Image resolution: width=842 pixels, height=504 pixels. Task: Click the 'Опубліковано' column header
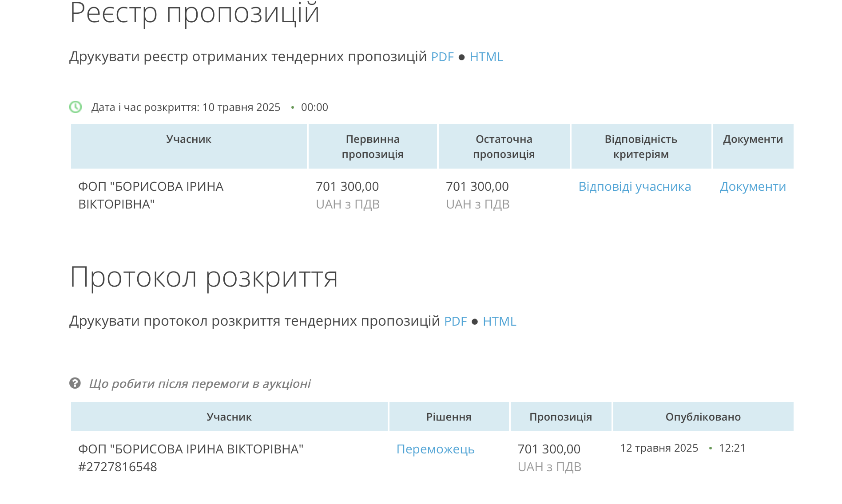(x=703, y=417)
